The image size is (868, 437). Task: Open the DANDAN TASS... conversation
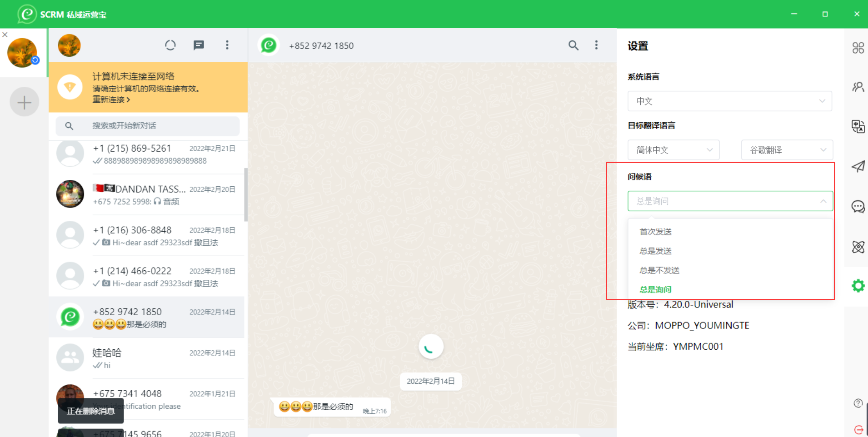(146, 195)
